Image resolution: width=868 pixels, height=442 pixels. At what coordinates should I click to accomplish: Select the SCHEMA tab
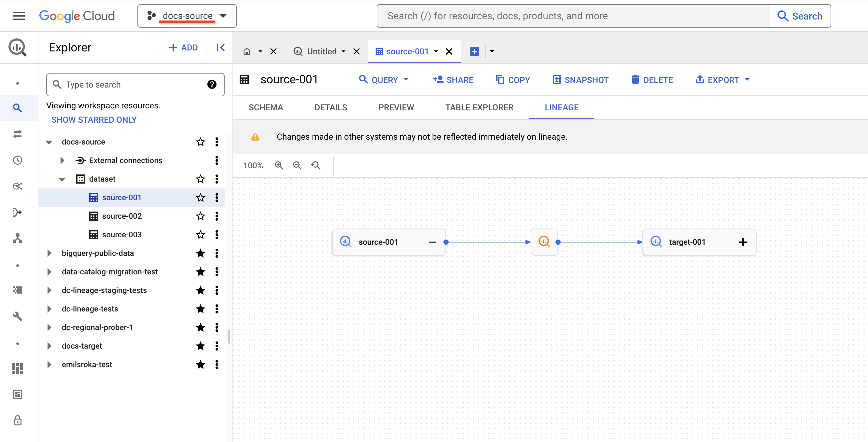pyautogui.click(x=265, y=107)
